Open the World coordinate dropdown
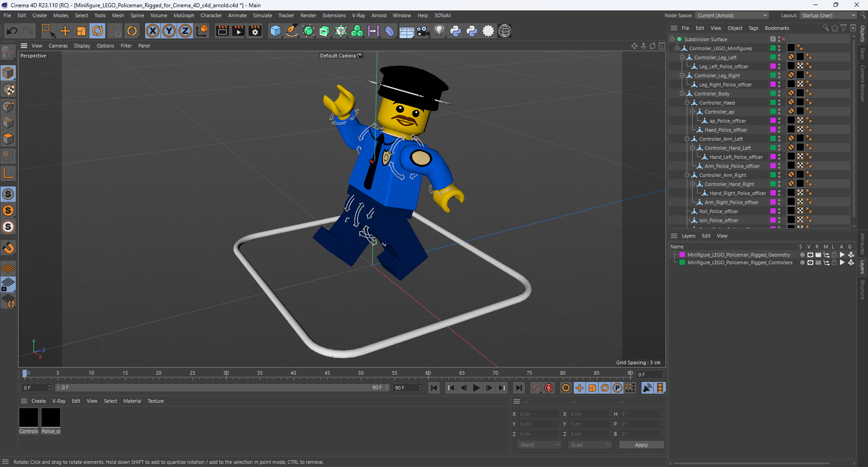The height and width of the screenshot is (467, 868). point(540,445)
